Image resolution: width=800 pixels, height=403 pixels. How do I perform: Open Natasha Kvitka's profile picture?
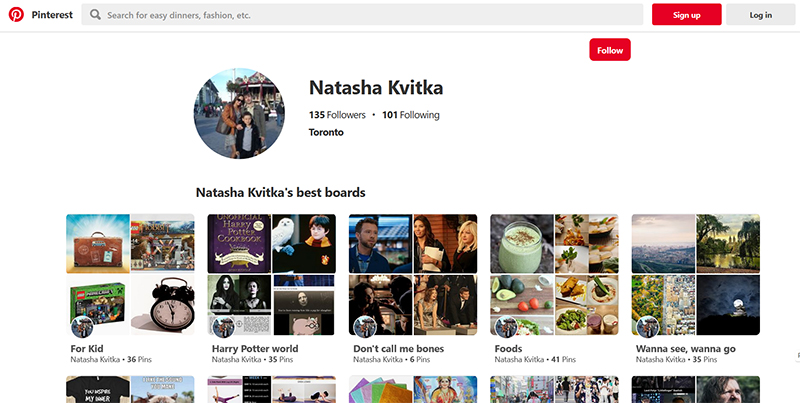[238, 114]
